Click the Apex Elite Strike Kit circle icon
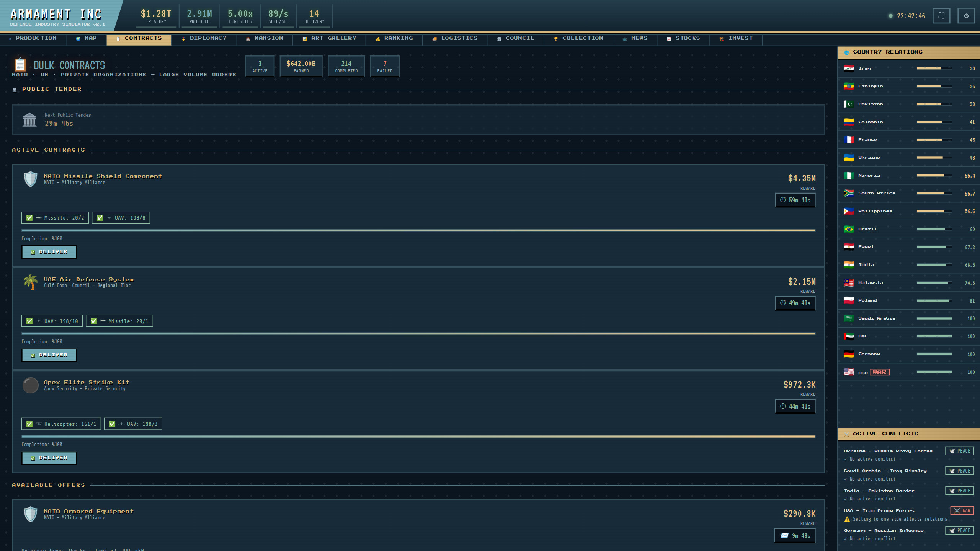Viewport: 980px width, 551px height. pos(31,385)
